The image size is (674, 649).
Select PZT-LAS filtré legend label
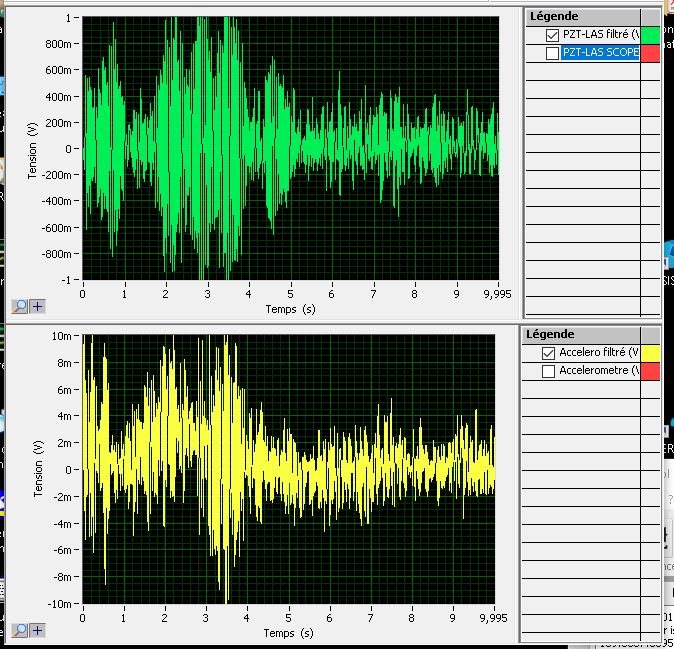point(600,35)
